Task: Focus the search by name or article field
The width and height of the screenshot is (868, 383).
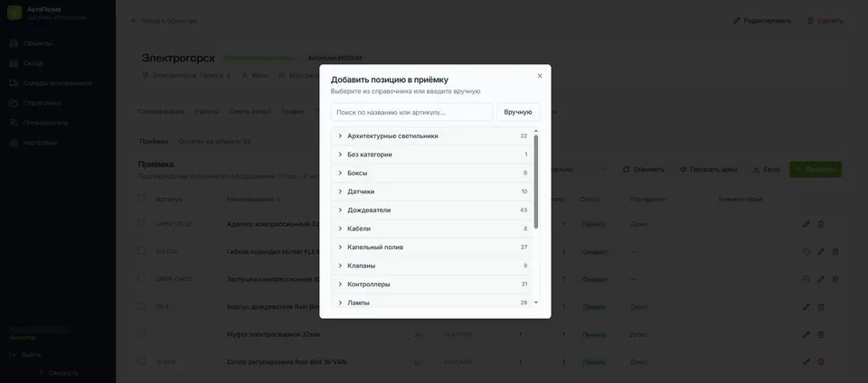Action: pyautogui.click(x=411, y=112)
